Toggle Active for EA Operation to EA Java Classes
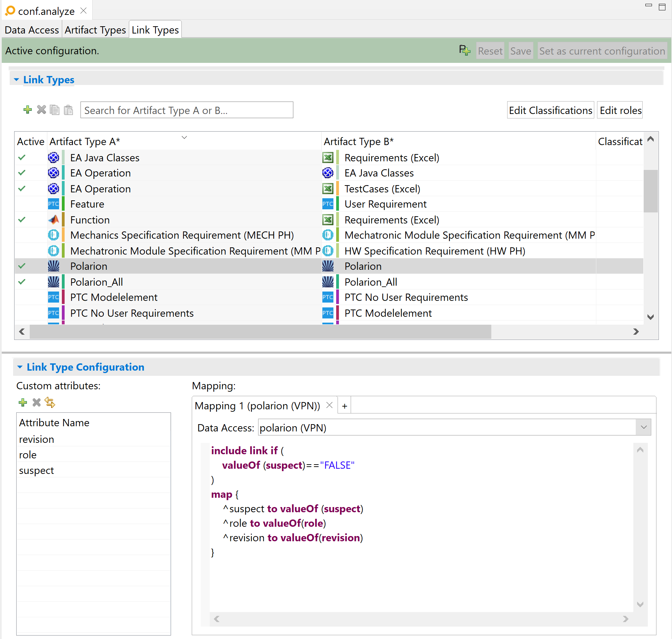This screenshot has width=672, height=639. [22, 173]
